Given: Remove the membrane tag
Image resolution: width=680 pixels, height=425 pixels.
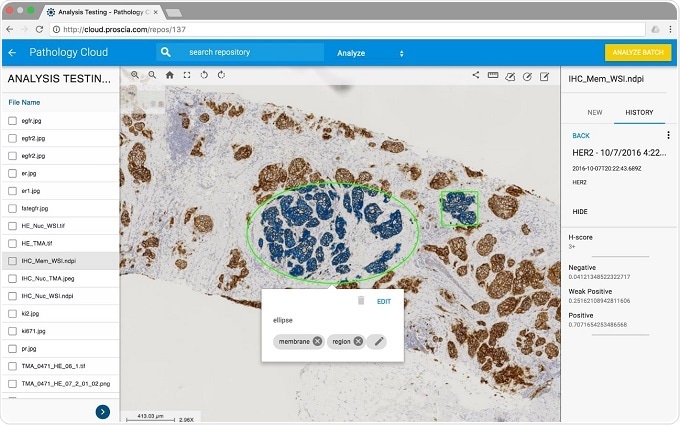Looking at the screenshot, I should [x=317, y=341].
